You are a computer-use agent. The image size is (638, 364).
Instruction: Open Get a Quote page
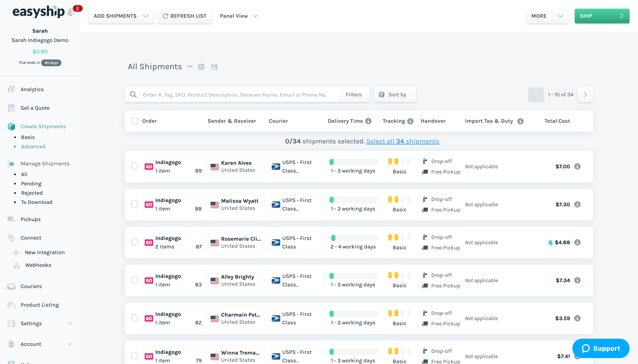[35, 108]
